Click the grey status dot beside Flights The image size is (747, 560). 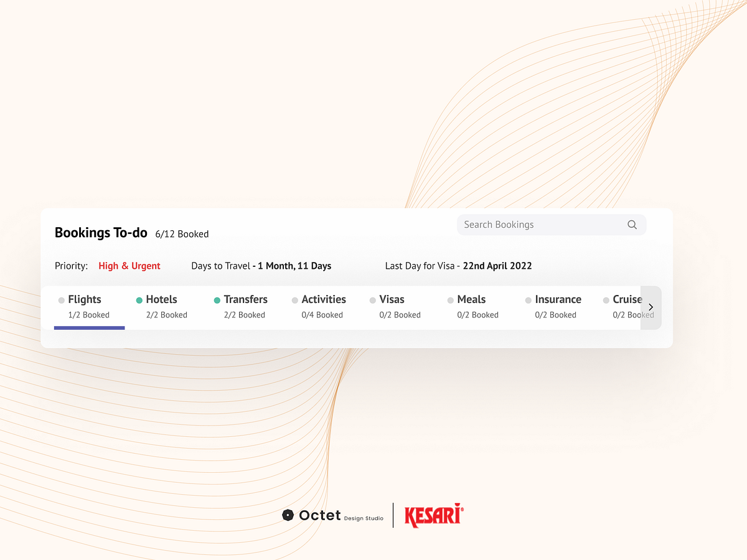tap(60, 299)
